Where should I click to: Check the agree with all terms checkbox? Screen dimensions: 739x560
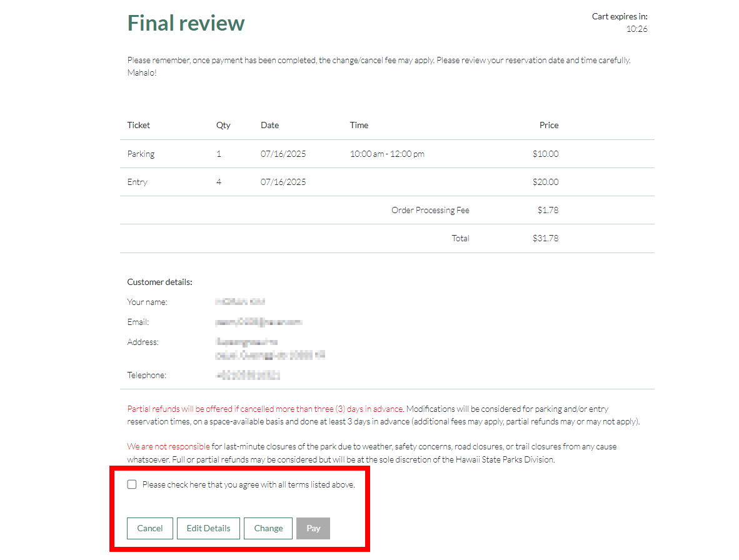132,484
